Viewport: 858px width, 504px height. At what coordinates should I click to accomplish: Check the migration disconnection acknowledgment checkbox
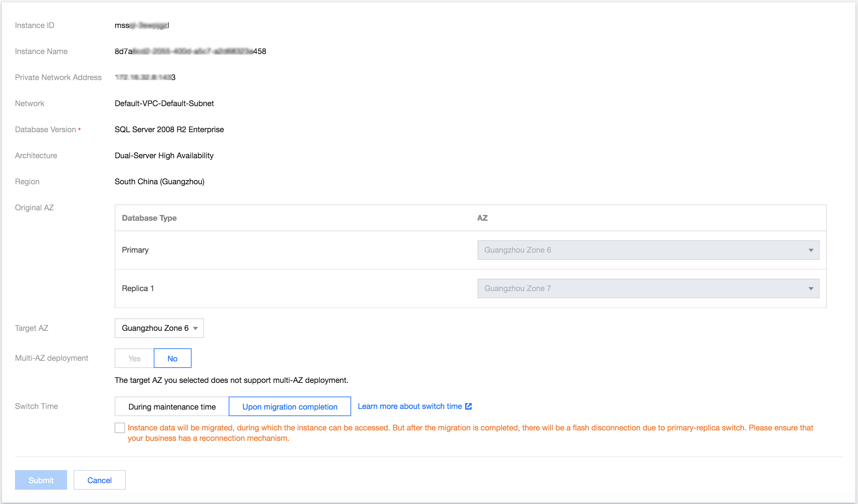coord(120,428)
